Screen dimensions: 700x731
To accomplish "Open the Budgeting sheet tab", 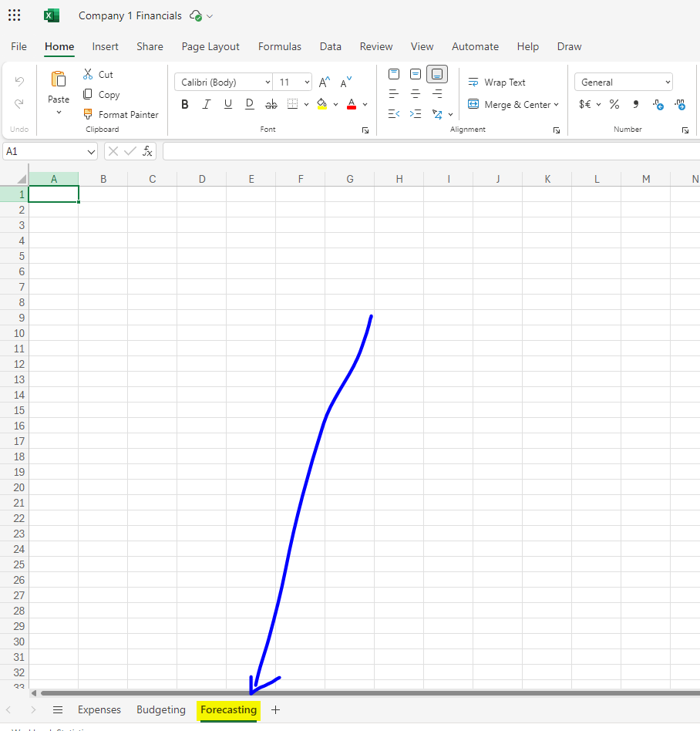I will 160,709.
